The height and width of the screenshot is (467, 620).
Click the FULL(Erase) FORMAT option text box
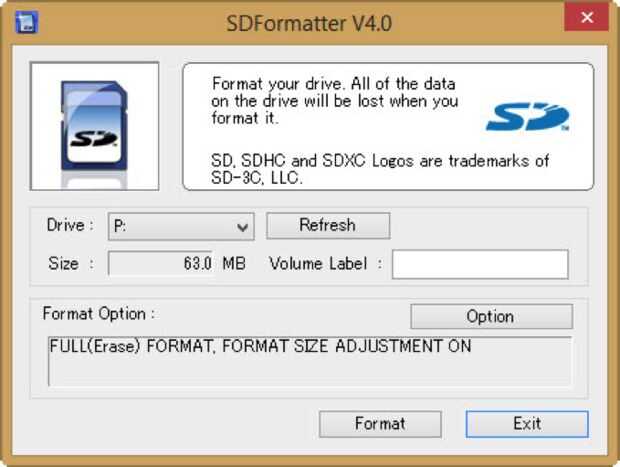coord(310,361)
